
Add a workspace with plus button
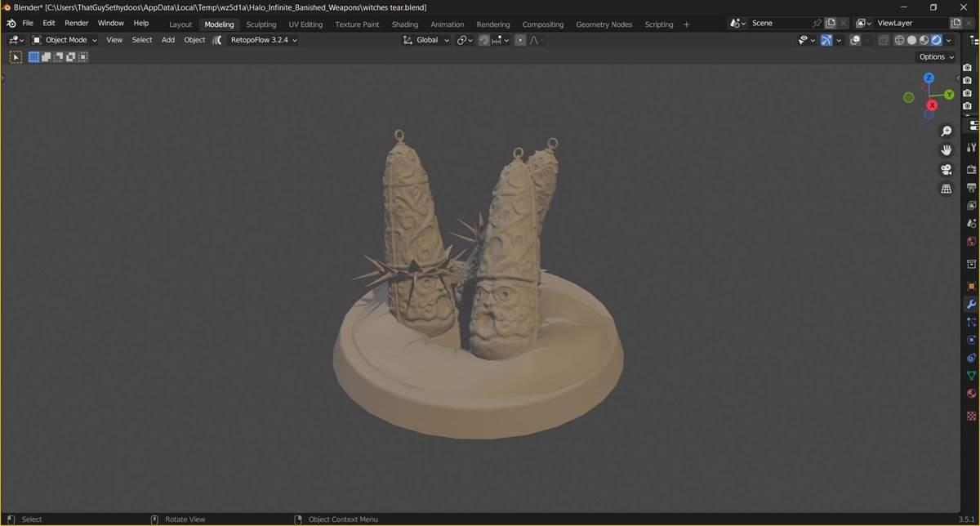tap(686, 25)
